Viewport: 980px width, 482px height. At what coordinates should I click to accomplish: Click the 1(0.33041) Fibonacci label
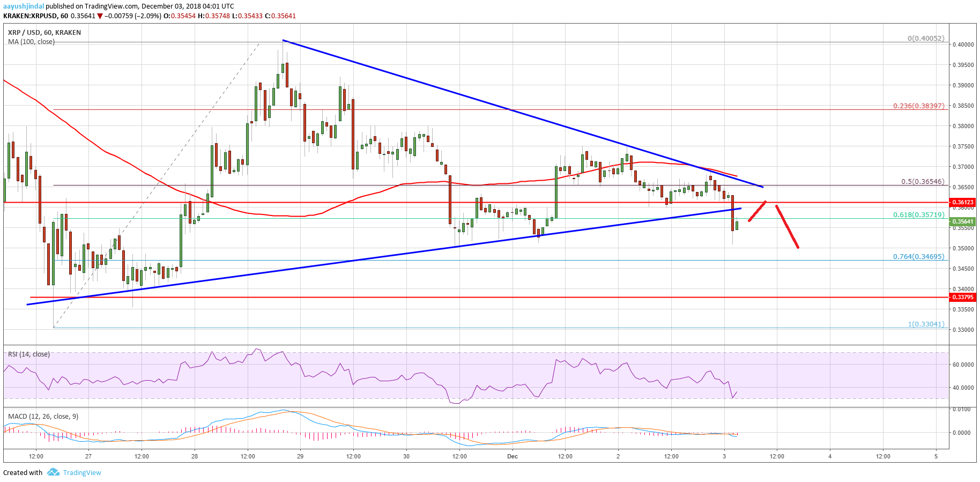(926, 324)
